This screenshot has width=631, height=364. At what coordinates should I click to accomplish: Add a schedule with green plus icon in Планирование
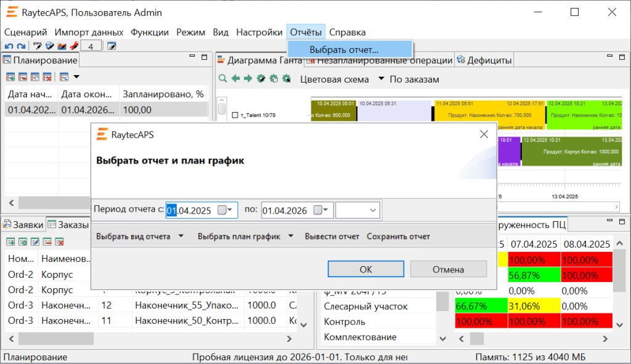[10, 77]
